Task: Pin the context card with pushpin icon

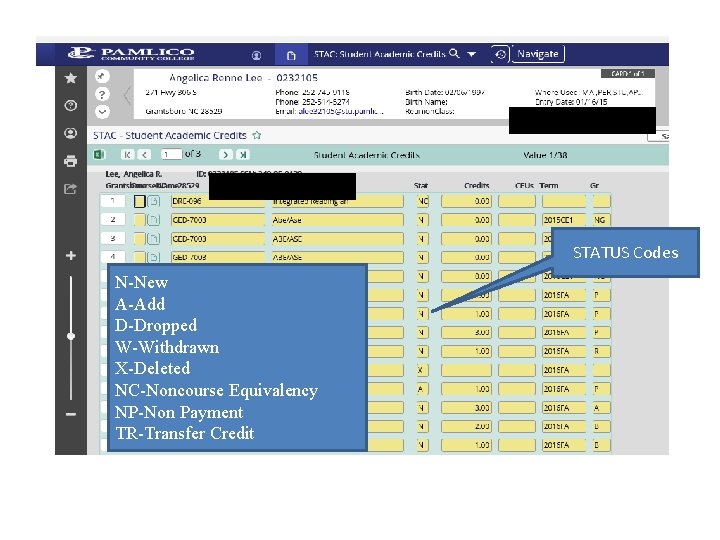Action: [102, 76]
